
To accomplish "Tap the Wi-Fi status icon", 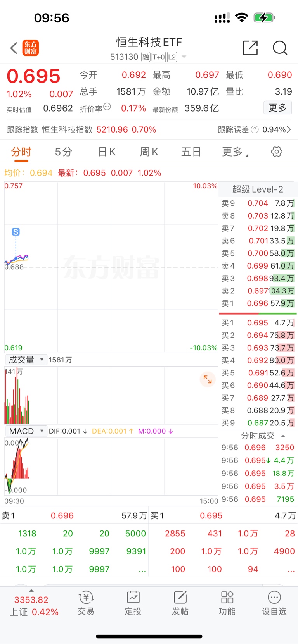I will [242, 17].
